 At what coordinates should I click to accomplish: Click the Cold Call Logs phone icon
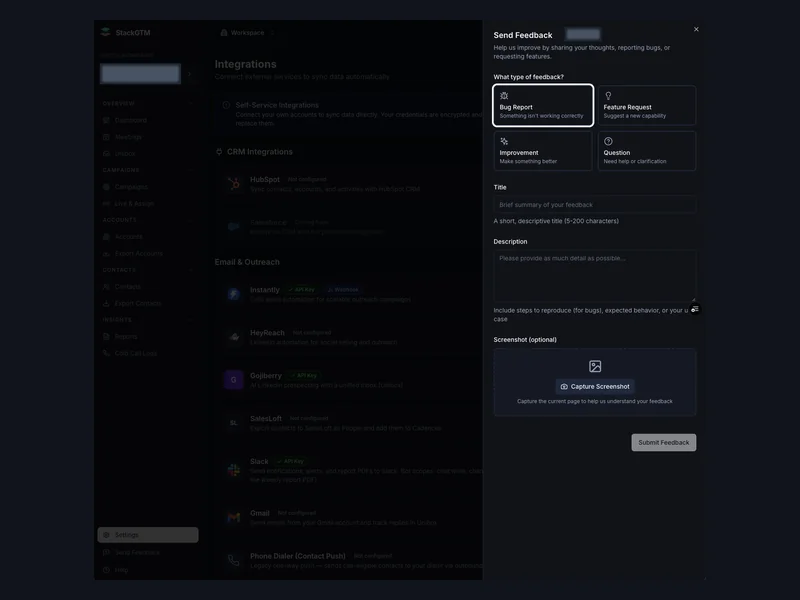(106, 353)
